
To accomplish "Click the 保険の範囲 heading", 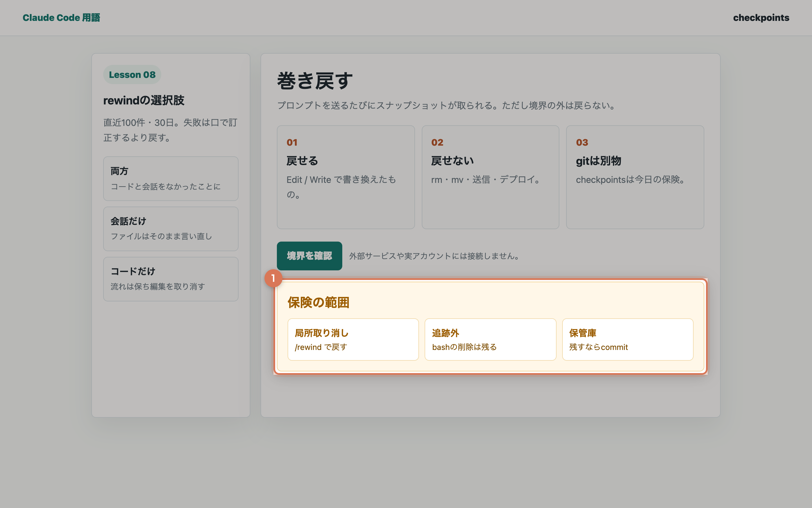I will point(318,302).
